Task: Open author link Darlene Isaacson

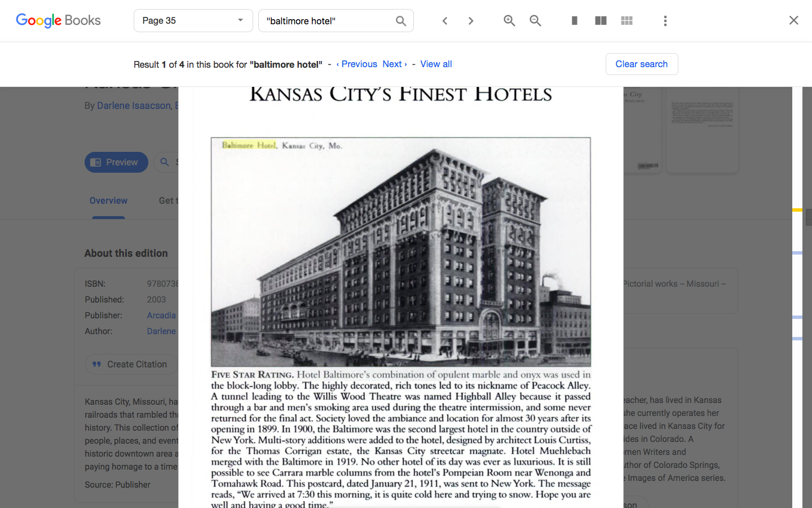Action: tap(134, 106)
